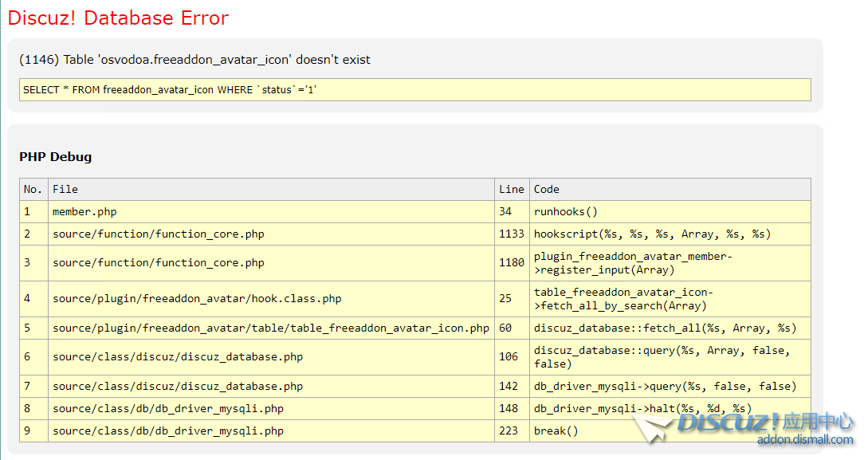The height and width of the screenshot is (460, 868).
Task: Click the table_freeaddon_avatar_icon->fetch_all_by_search(Array) code cell
Action: click(670, 299)
